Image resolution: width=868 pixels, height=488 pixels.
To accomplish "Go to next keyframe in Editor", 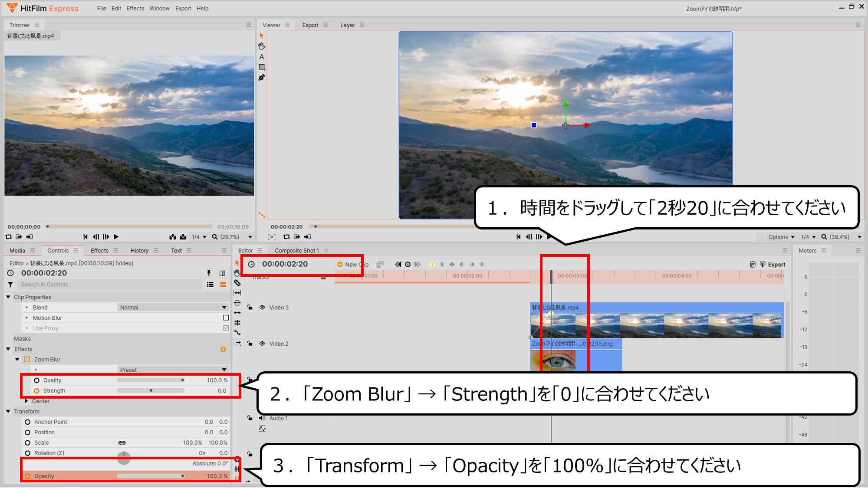I will [x=418, y=264].
